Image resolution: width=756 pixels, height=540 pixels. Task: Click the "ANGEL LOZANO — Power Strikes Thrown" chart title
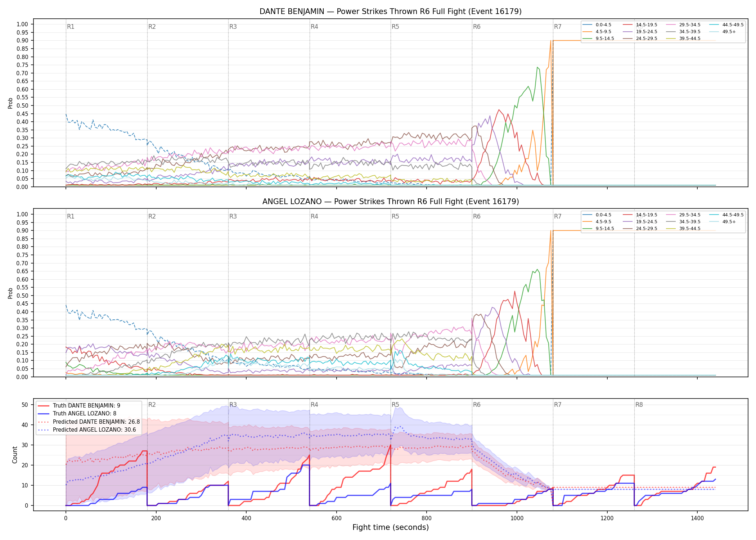click(x=391, y=202)
